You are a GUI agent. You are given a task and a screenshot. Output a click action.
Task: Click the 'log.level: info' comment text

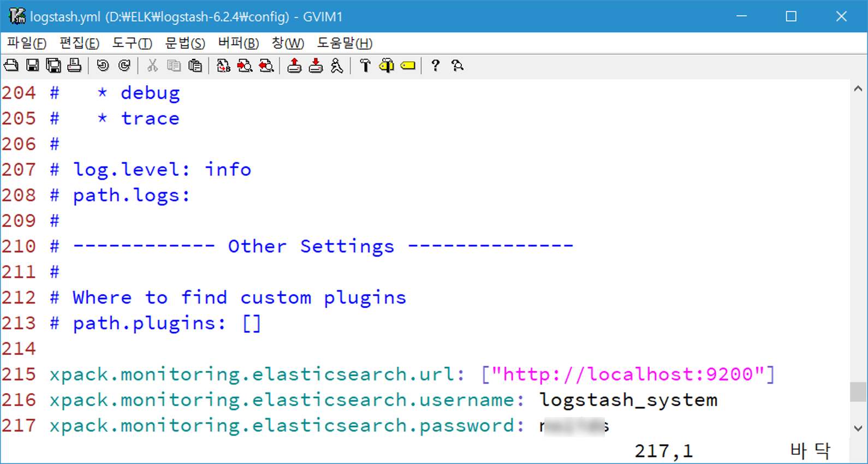(162, 170)
